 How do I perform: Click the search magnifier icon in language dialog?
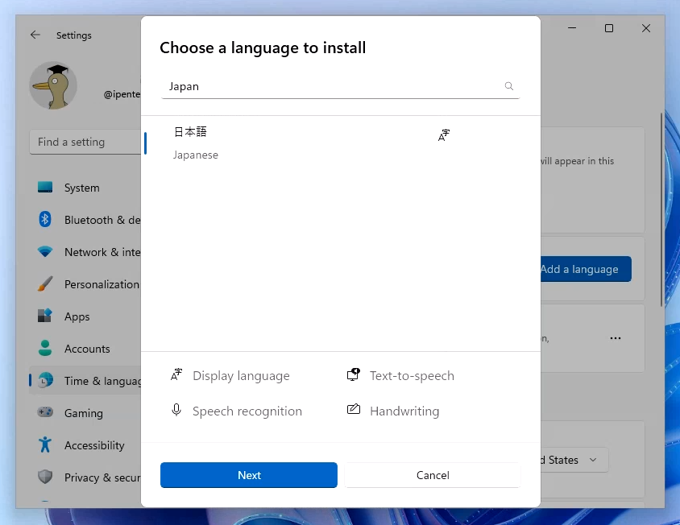[x=509, y=86]
